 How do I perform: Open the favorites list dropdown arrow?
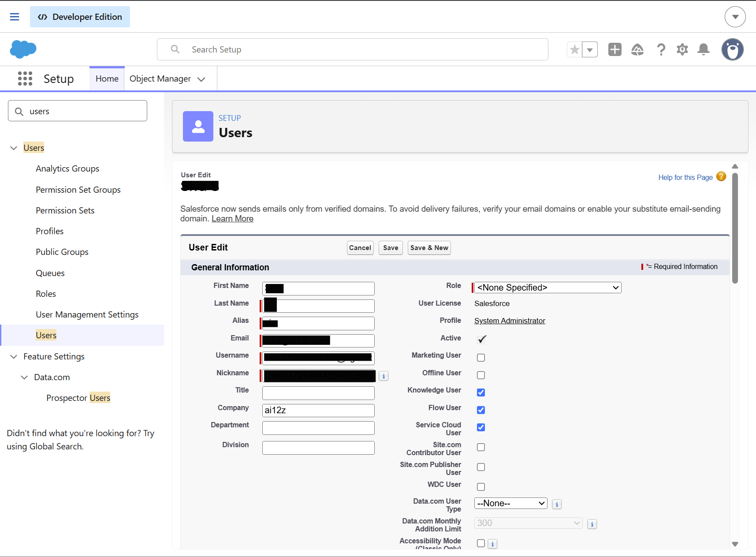[590, 49]
